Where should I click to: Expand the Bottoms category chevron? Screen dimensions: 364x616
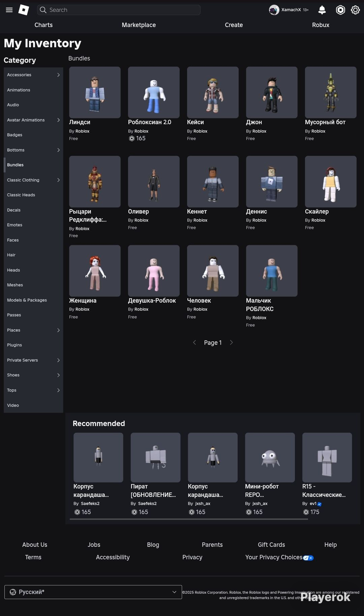[58, 150]
